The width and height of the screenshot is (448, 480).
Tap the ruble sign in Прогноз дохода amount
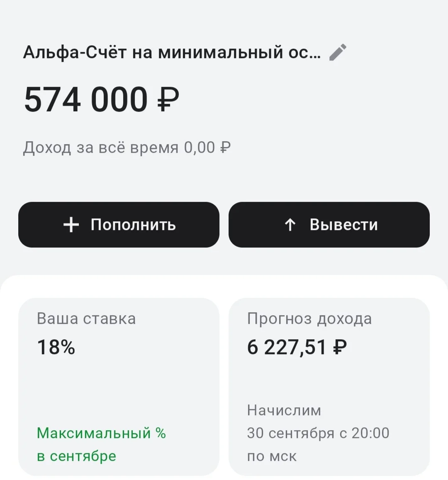tap(340, 347)
